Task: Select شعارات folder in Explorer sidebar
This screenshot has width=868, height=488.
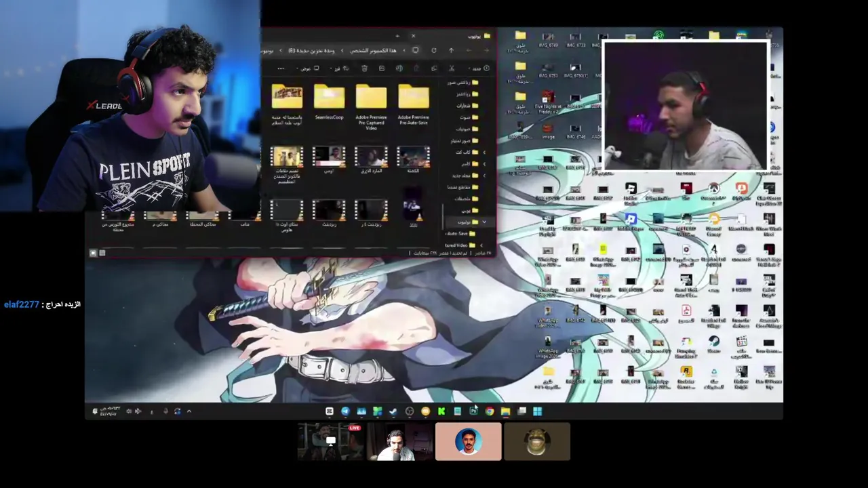Action: [468, 106]
